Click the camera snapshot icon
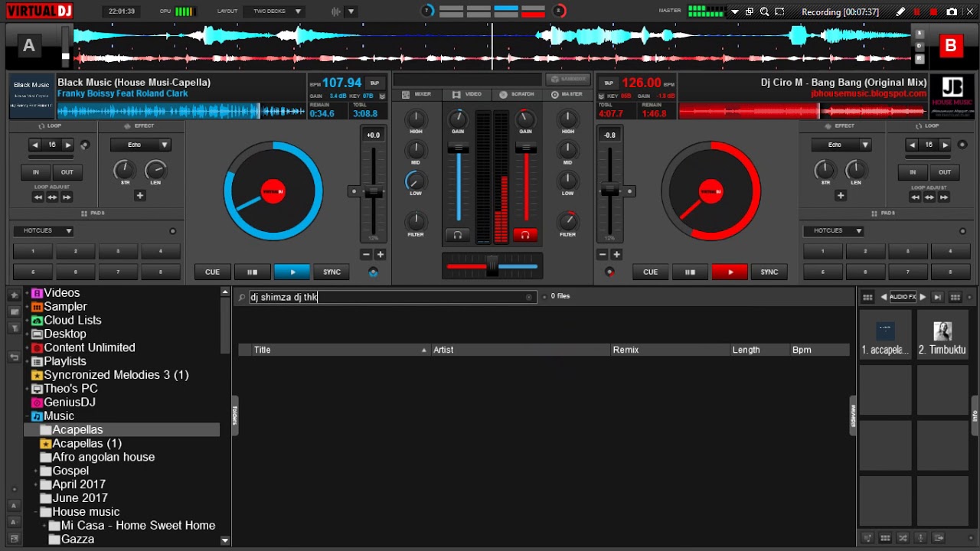The image size is (980, 551). point(952,11)
